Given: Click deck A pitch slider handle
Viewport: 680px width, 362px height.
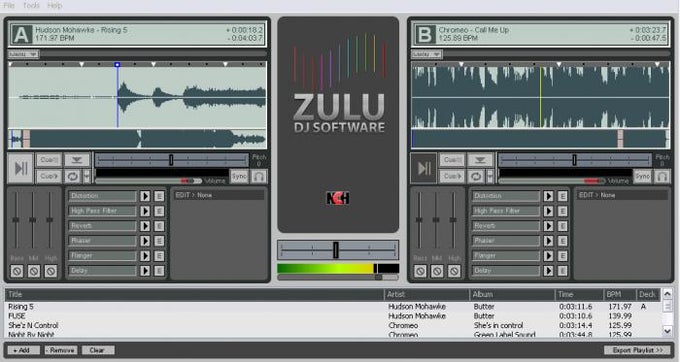Looking at the screenshot, I should click(x=171, y=160).
